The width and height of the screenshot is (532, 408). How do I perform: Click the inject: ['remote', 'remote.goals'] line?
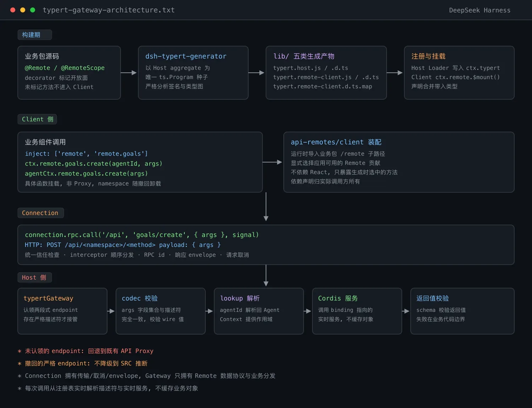click(x=86, y=154)
